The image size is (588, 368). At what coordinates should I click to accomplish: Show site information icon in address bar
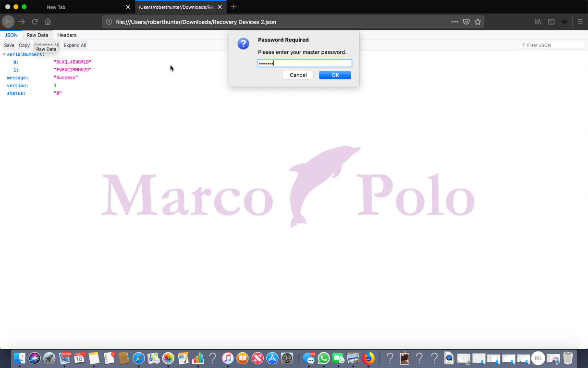coord(109,22)
